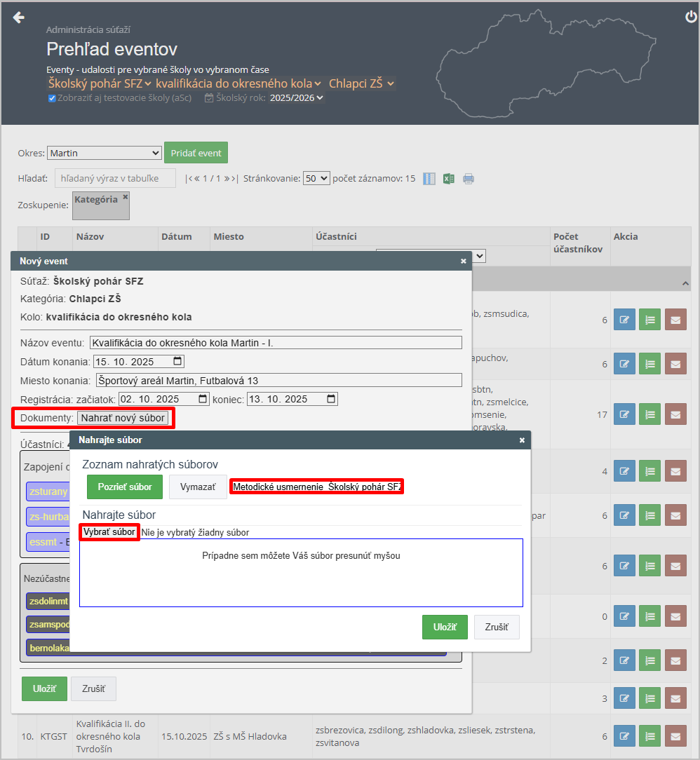Viewport: 700px width, 760px height.
Task: Click the Pridať event button
Action: coord(196,153)
